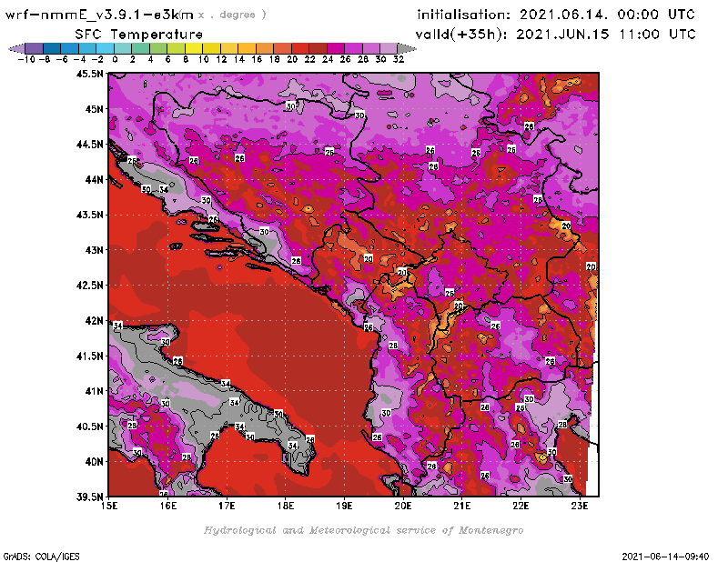Click the '42.5N' latitude axis label

(x=89, y=286)
